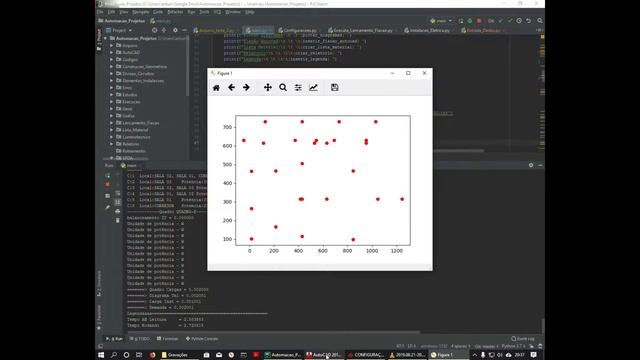This screenshot has height=360, width=640.
Task: Open the Navigate menu
Action: 140,12
